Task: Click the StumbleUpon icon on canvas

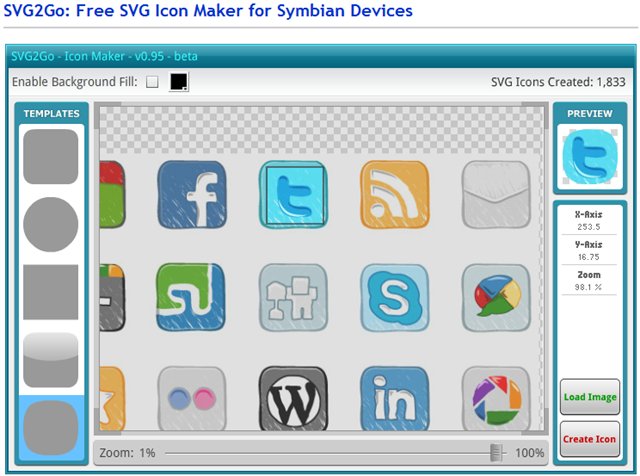Action: point(191,297)
